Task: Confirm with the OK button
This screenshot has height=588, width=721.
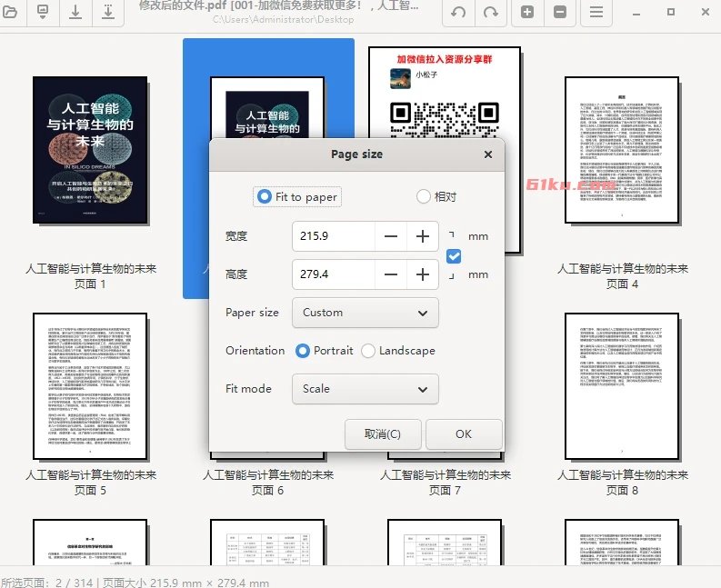Action: pos(464,434)
